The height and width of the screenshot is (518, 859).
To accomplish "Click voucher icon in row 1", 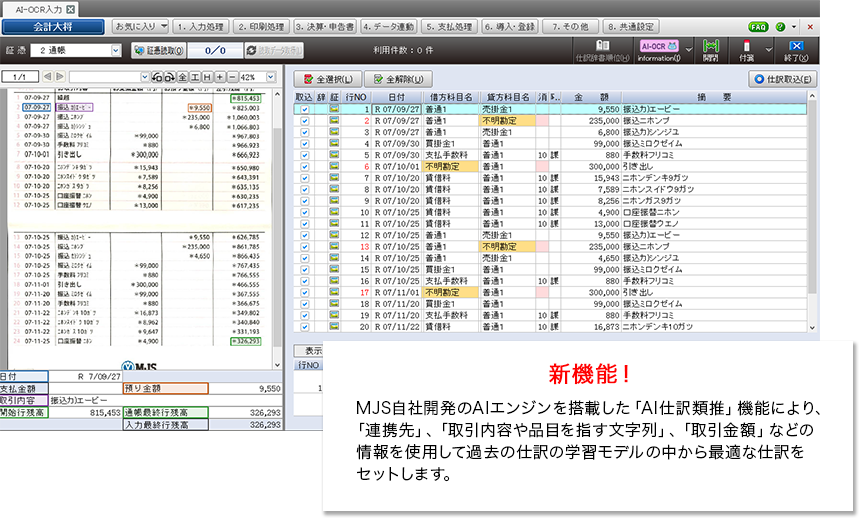I will (x=334, y=109).
